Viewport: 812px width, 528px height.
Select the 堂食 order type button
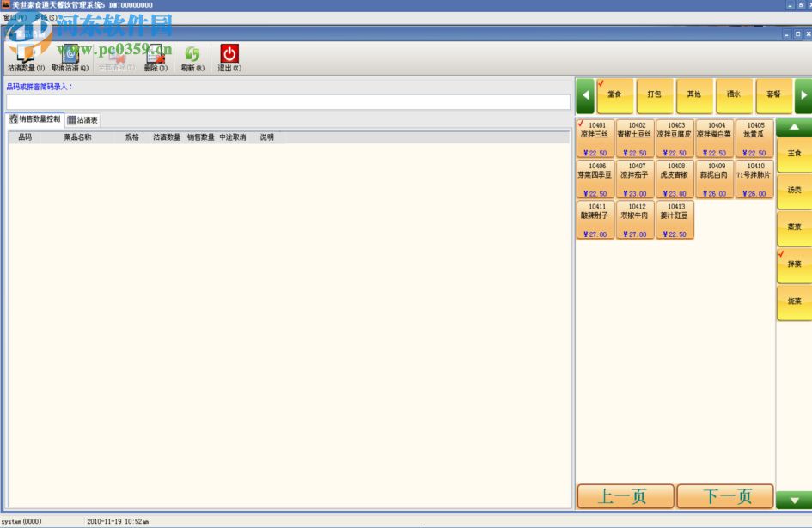point(614,94)
